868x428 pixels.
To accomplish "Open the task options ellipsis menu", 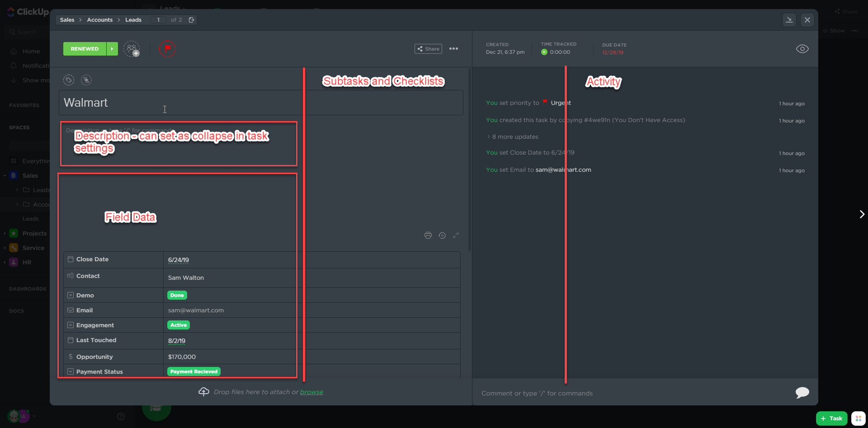I will click(x=453, y=49).
